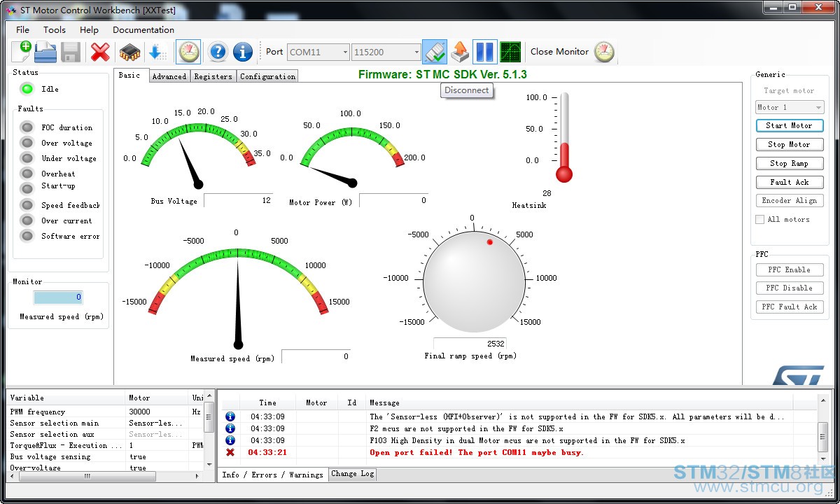840x504 pixels.
Task: Click the Over voltage fault indicator
Action: (27, 143)
